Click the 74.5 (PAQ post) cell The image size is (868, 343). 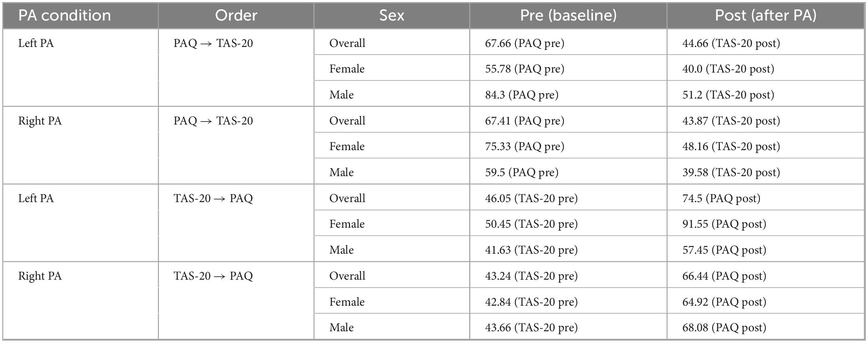pyautogui.click(x=721, y=198)
